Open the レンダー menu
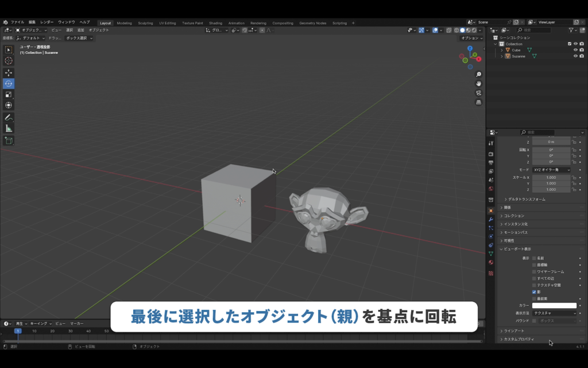This screenshot has height=368, width=588. 47,22
